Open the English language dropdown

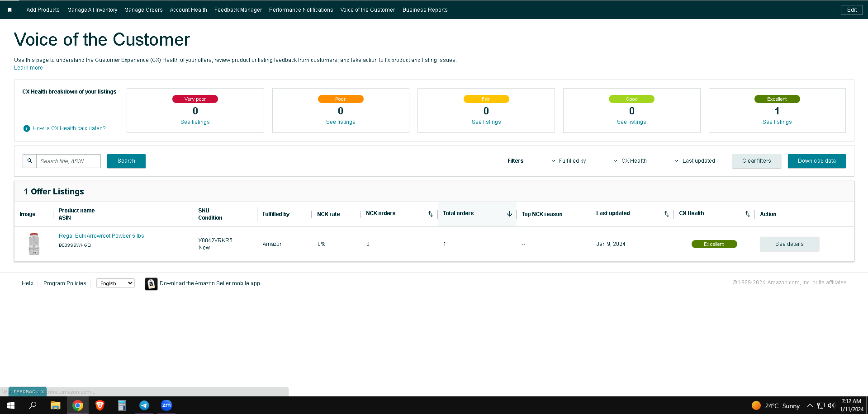[116, 283]
